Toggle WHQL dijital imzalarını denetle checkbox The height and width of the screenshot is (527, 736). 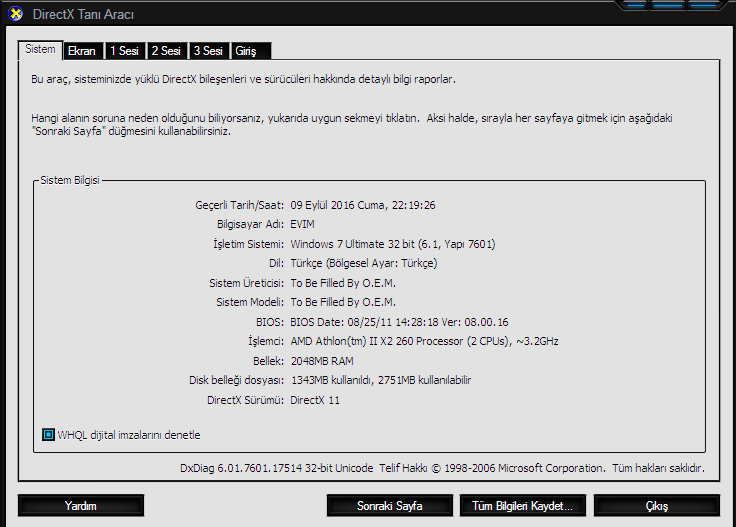point(48,435)
